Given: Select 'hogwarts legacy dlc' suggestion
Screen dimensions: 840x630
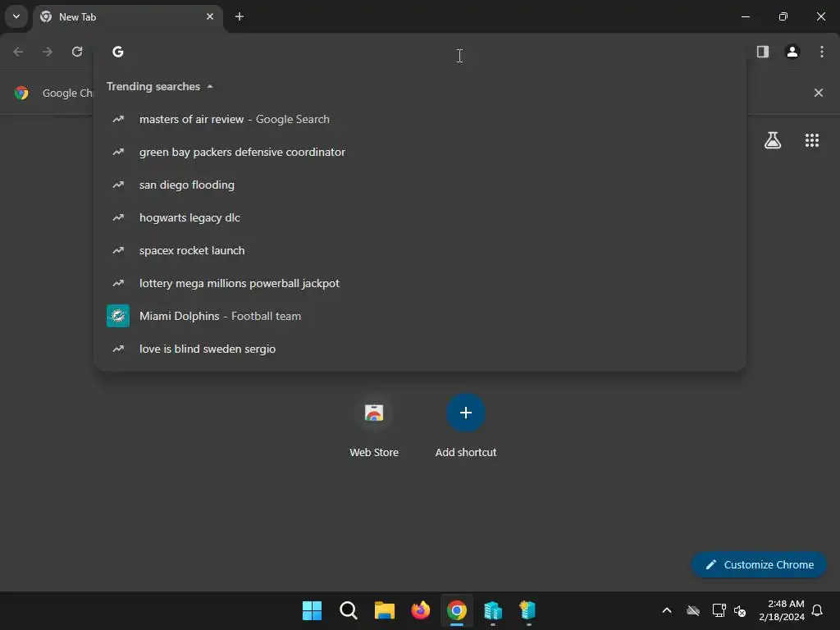Looking at the screenshot, I should point(420,217).
